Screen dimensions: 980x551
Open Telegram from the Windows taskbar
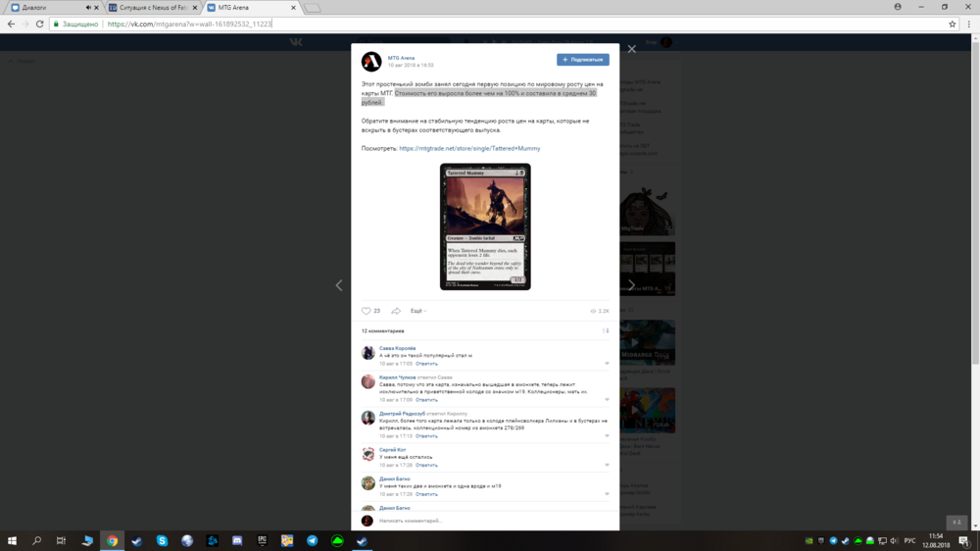click(313, 540)
